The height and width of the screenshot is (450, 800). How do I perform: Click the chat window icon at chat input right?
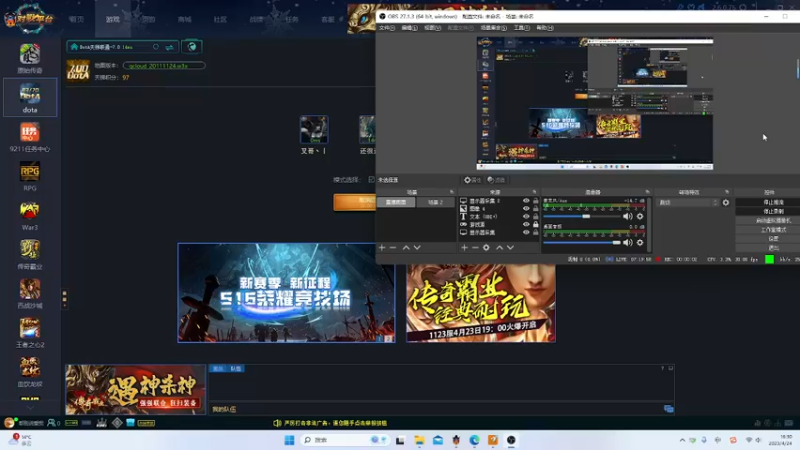coord(668,409)
